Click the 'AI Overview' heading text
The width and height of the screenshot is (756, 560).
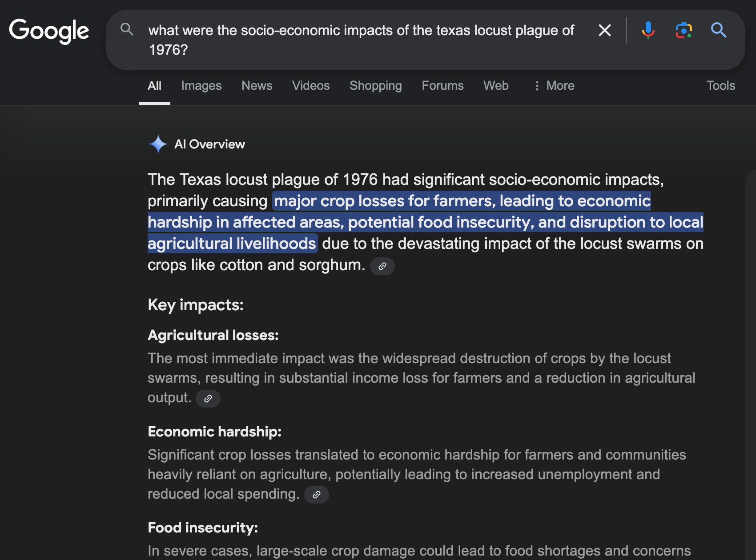[x=209, y=144]
